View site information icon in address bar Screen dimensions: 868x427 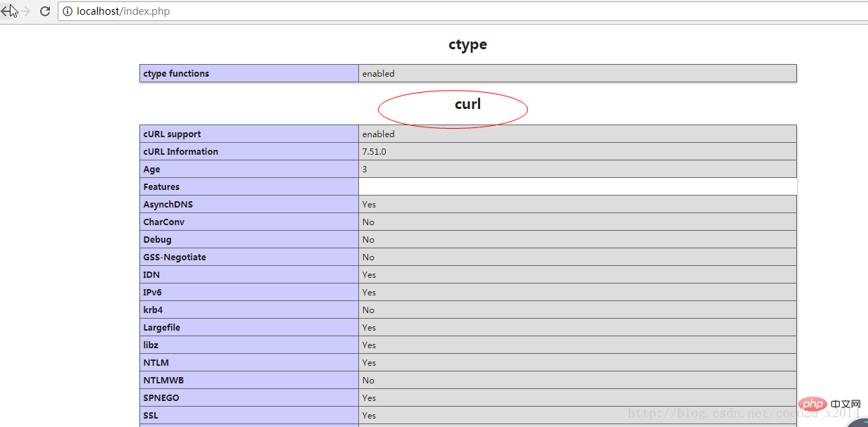point(68,11)
